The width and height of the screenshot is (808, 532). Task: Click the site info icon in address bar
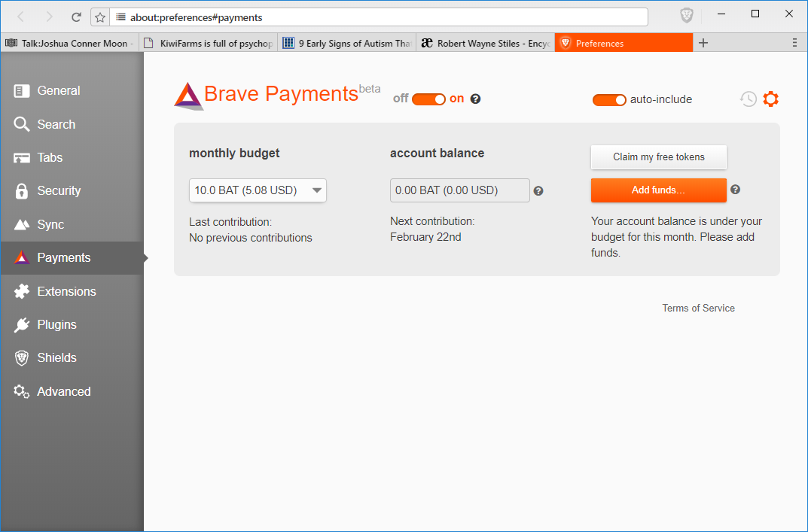(120, 17)
